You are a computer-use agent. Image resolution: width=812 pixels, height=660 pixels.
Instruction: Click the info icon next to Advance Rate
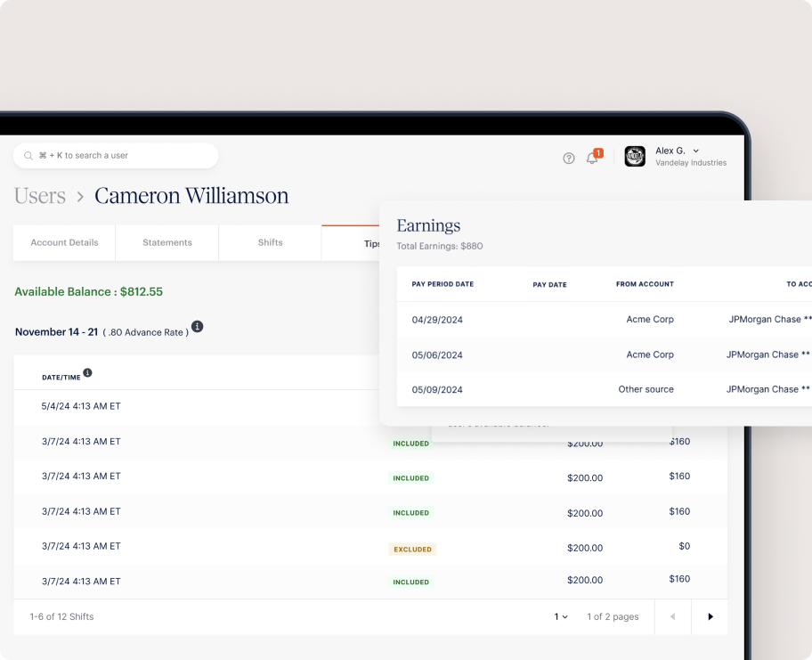click(198, 326)
